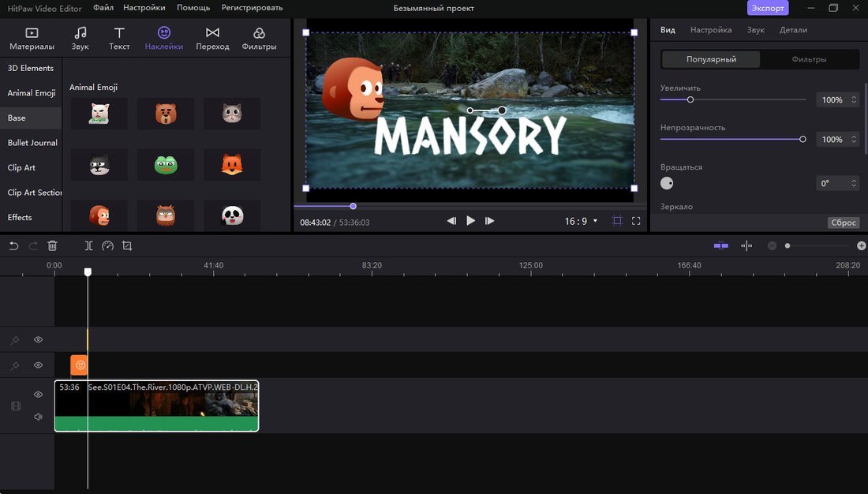Click the Экспорт button
The width and height of the screenshot is (868, 494).
(768, 8)
